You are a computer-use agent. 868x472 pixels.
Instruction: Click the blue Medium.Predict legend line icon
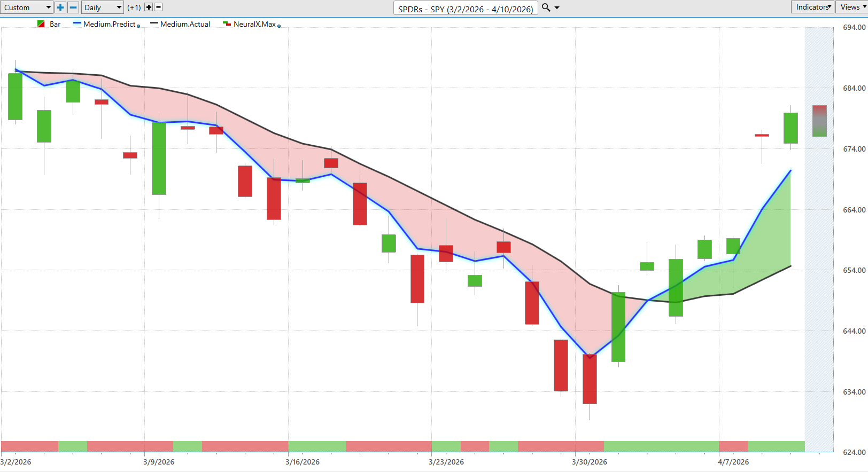click(77, 24)
